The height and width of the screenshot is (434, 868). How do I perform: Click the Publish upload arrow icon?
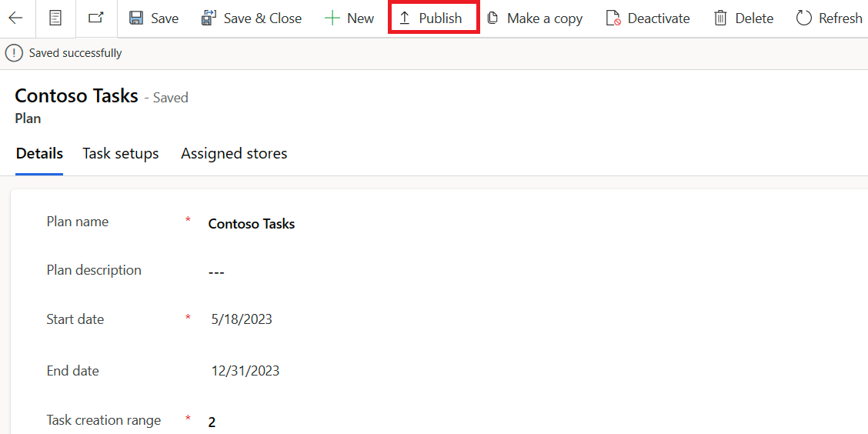tap(405, 18)
